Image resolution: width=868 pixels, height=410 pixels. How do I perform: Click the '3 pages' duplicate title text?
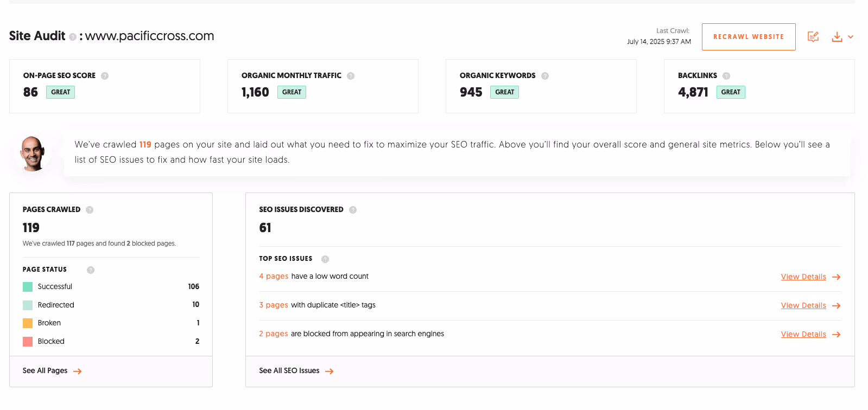(x=274, y=305)
